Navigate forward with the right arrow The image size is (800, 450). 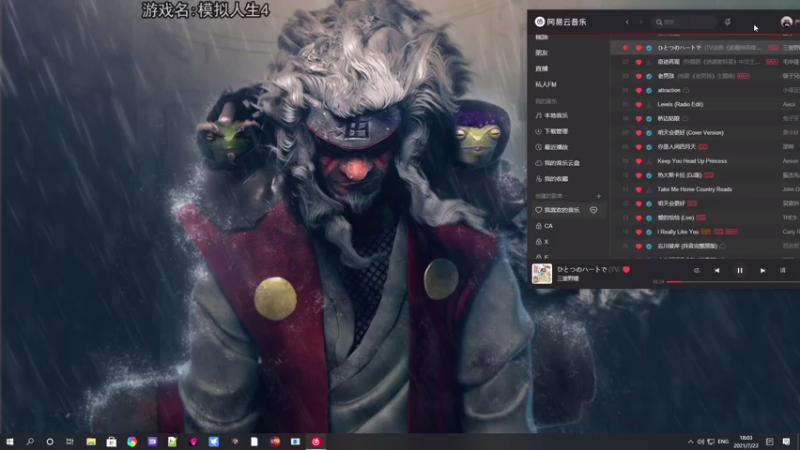641,22
